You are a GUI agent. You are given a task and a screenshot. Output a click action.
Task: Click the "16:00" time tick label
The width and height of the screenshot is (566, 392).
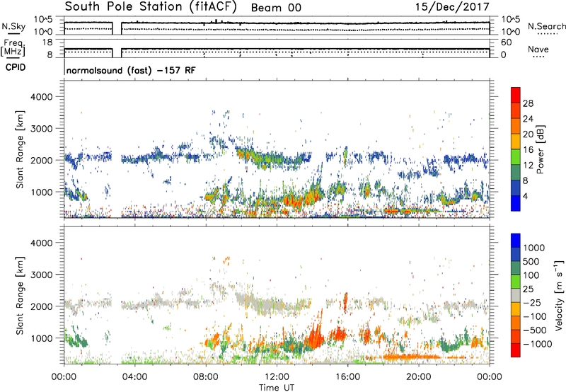(347, 377)
